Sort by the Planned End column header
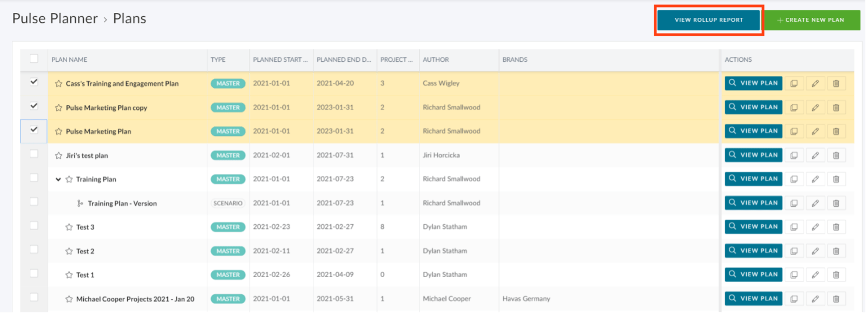The width and height of the screenshot is (868, 314). (345, 60)
